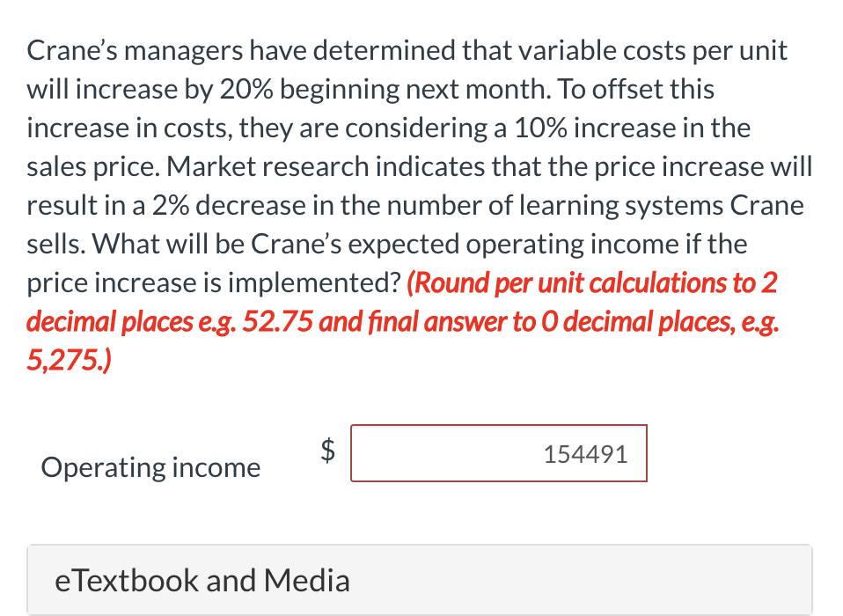The width and height of the screenshot is (843, 616).
Task: Select the Operating income label
Action: point(150,466)
